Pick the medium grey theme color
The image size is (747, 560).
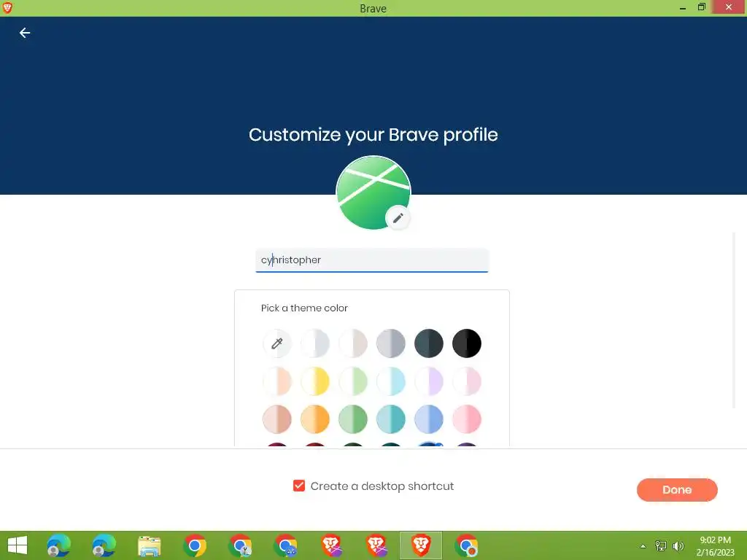[x=391, y=343]
